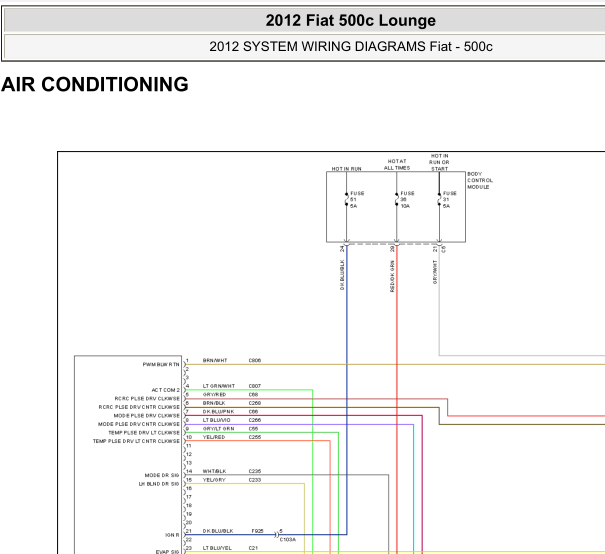The height and width of the screenshot is (554, 605).
Task: Click the 'BODY CONTROL MODULE' label
Action: 480,180
